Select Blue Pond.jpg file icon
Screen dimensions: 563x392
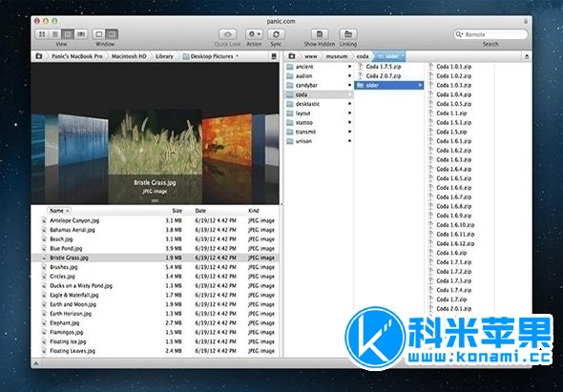tap(44, 248)
